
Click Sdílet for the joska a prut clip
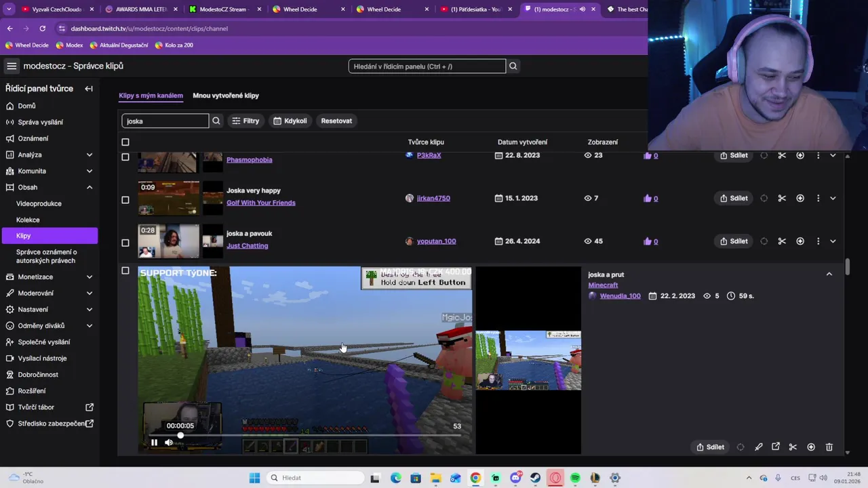pos(710,447)
